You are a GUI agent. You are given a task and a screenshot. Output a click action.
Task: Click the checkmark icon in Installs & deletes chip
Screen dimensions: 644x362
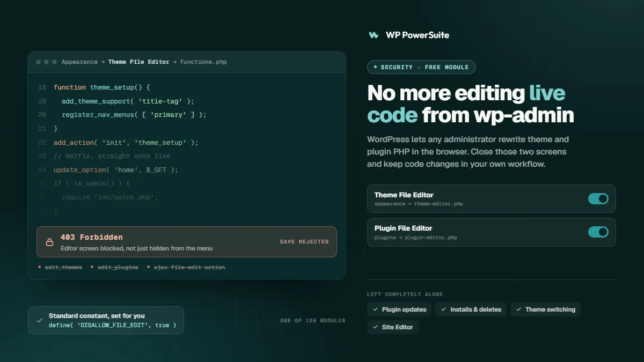(443, 309)
